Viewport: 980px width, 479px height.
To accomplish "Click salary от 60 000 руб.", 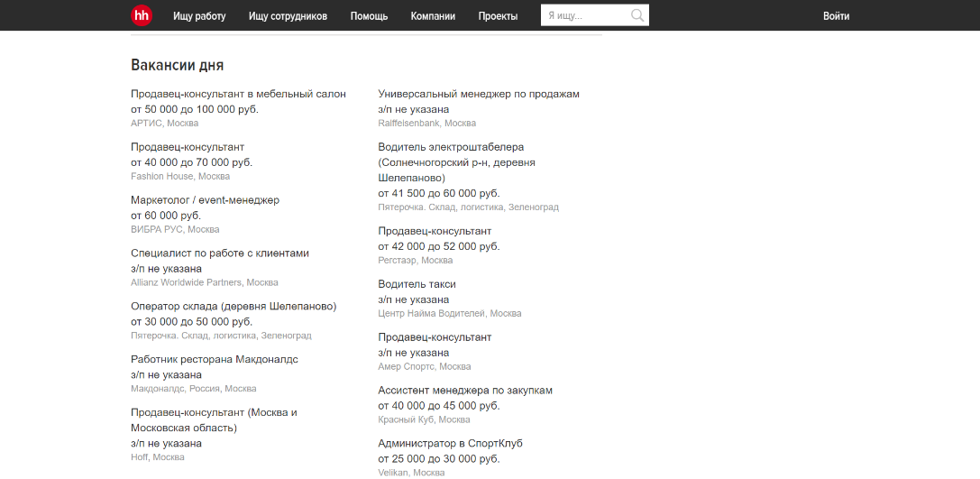I will click(x=166, y=216).
